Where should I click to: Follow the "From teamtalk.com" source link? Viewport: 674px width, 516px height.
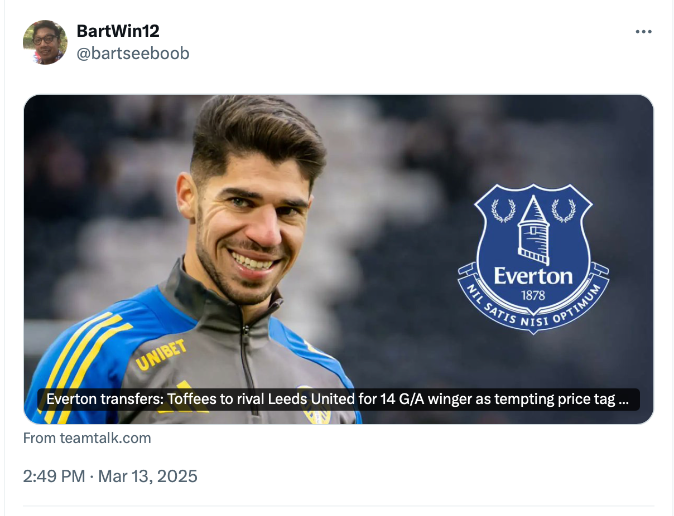coord(87,438)
